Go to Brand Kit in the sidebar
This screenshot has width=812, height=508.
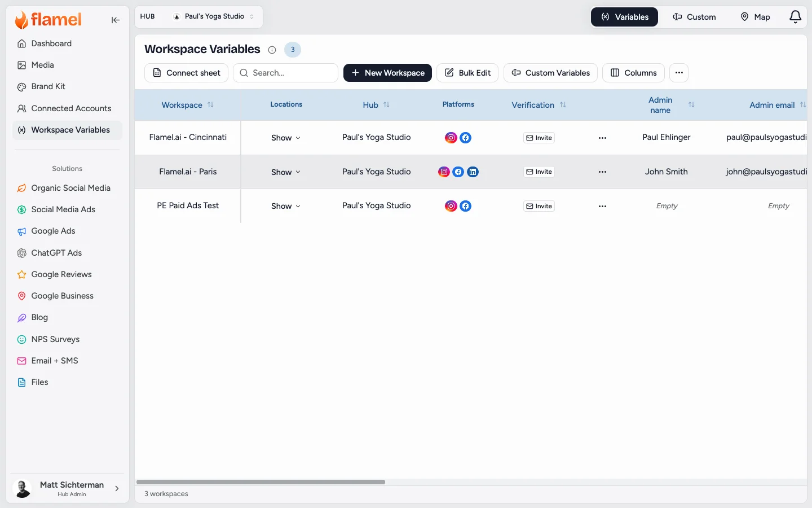(68, 86)
